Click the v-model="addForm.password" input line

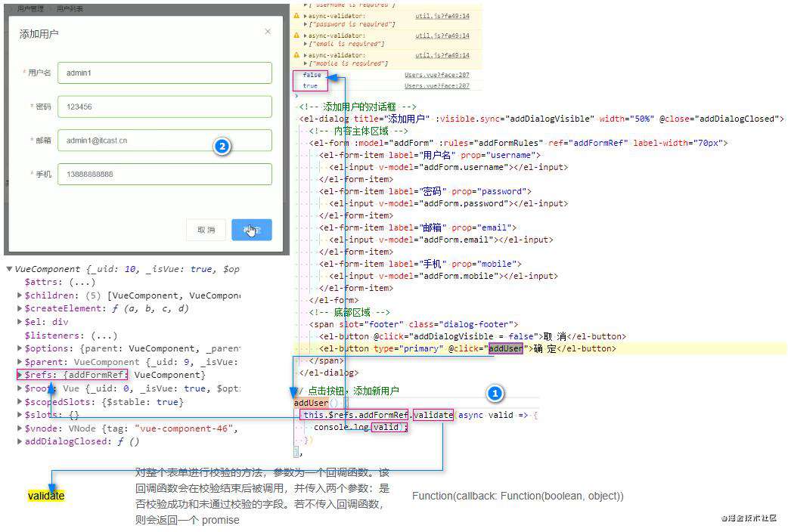point(448,203)
